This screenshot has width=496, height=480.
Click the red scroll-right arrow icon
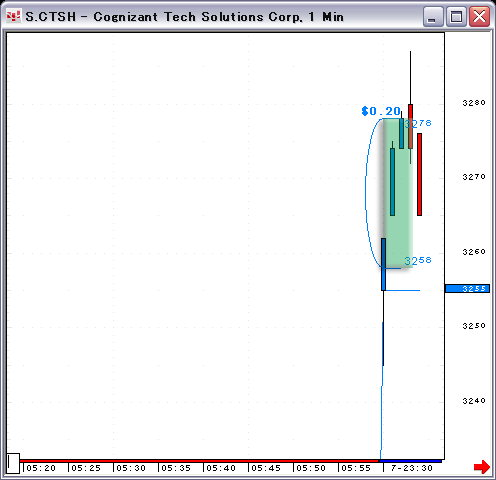[482, 467]
